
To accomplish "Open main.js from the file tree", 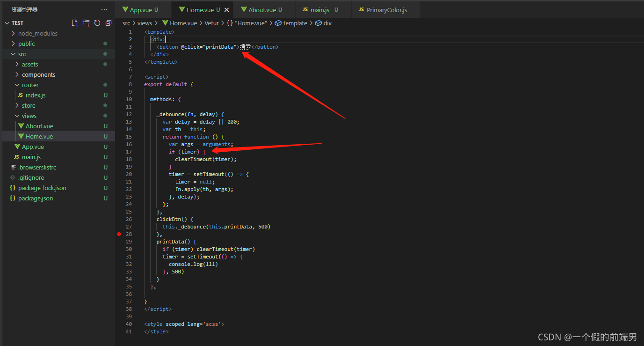I will 31,157.
